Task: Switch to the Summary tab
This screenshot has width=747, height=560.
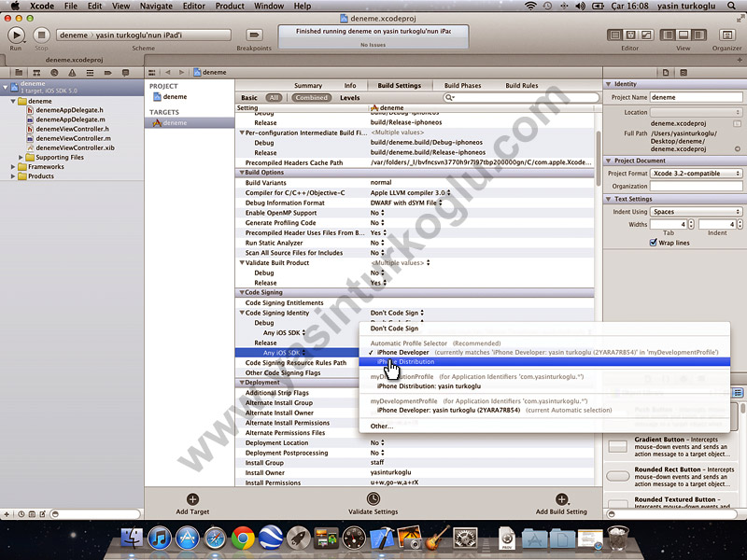Action: tap(308, 86)
